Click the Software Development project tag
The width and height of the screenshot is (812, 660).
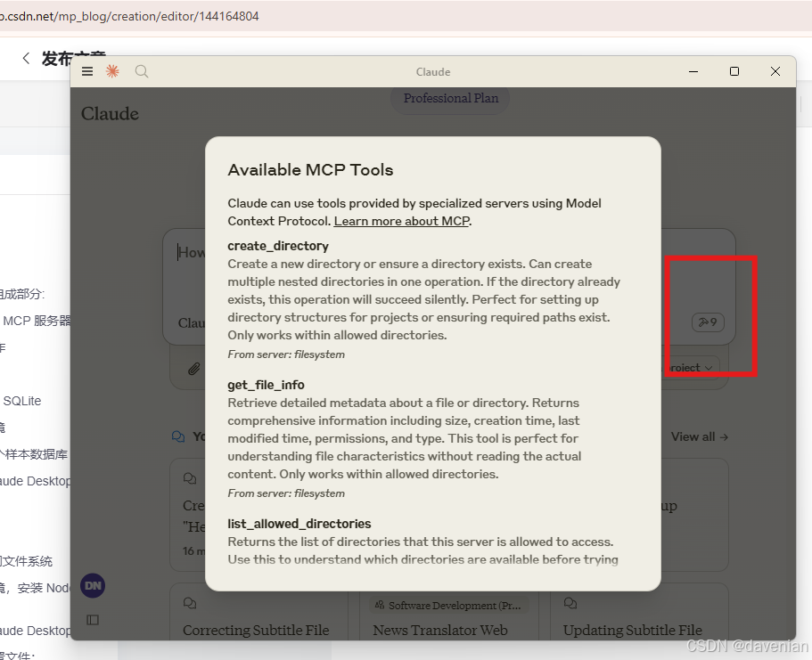pyautogui.click(x=449, y=606)
